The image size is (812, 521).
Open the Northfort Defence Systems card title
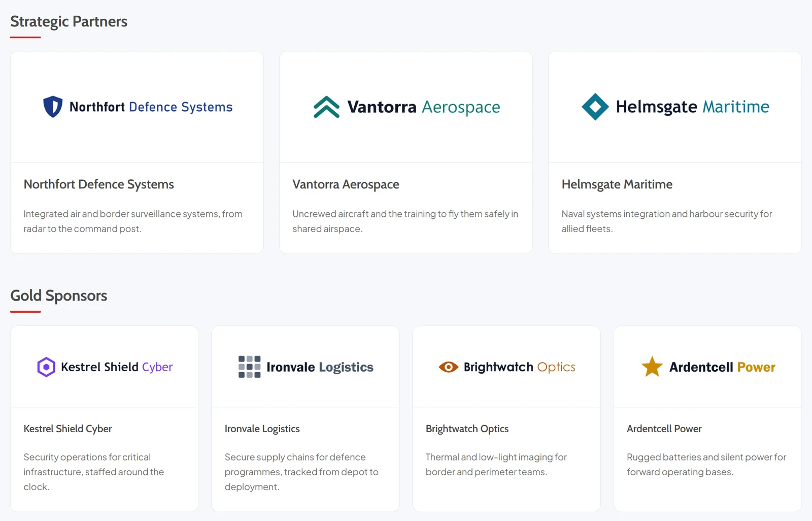[x=99, y=184]
